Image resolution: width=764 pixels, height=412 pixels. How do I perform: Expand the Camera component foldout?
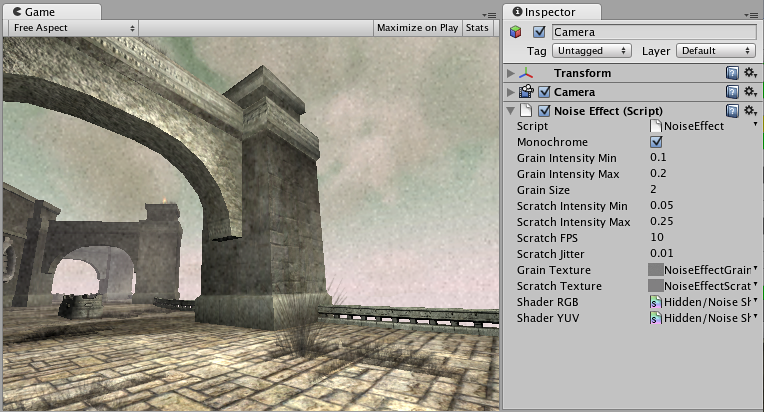click(511, 92)
